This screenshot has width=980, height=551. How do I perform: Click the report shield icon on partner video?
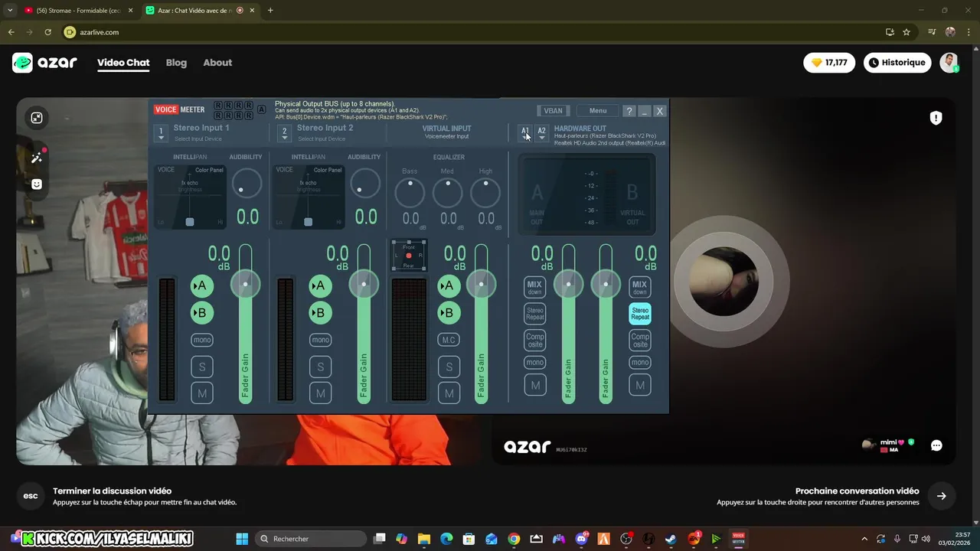click(x=936, y=118)
